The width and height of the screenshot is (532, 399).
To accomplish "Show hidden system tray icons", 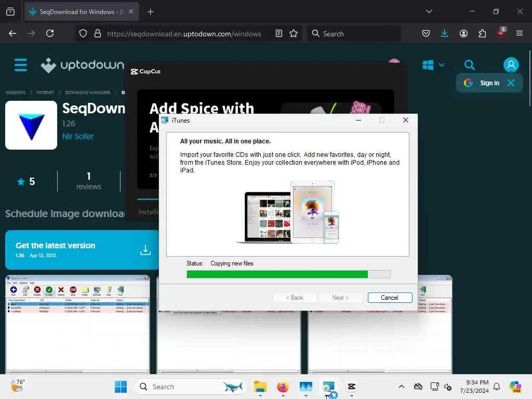I will [402, 387].
